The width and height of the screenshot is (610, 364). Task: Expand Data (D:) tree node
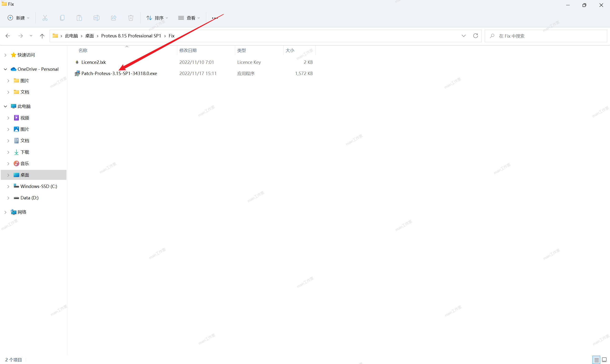point(8,198)
